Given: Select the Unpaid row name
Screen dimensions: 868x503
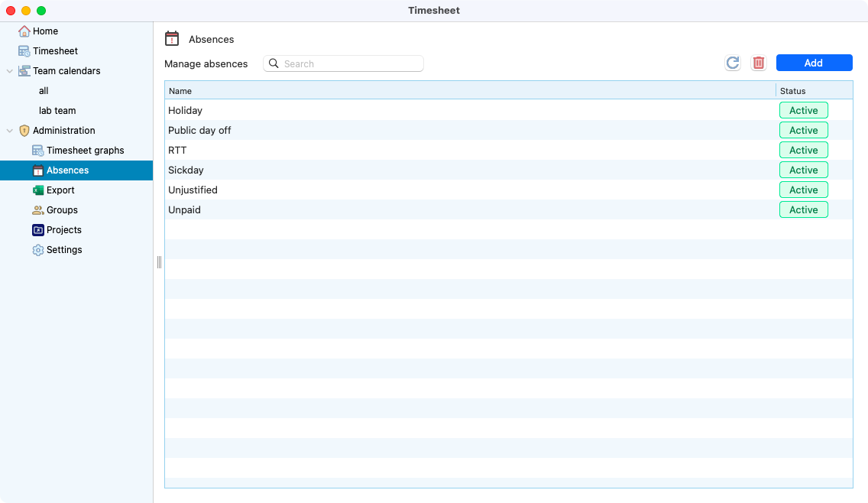Looking at the screenshot, I should (x=184, y=210).
